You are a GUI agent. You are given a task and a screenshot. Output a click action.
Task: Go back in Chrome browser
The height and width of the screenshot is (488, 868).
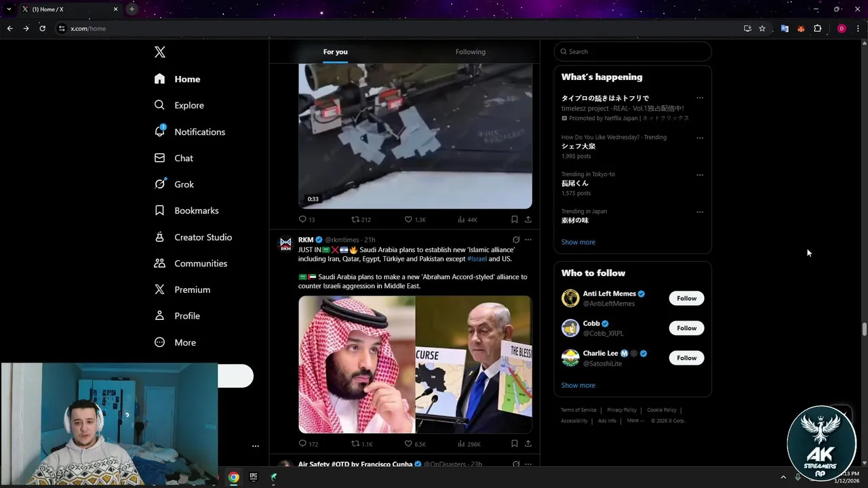9,28
